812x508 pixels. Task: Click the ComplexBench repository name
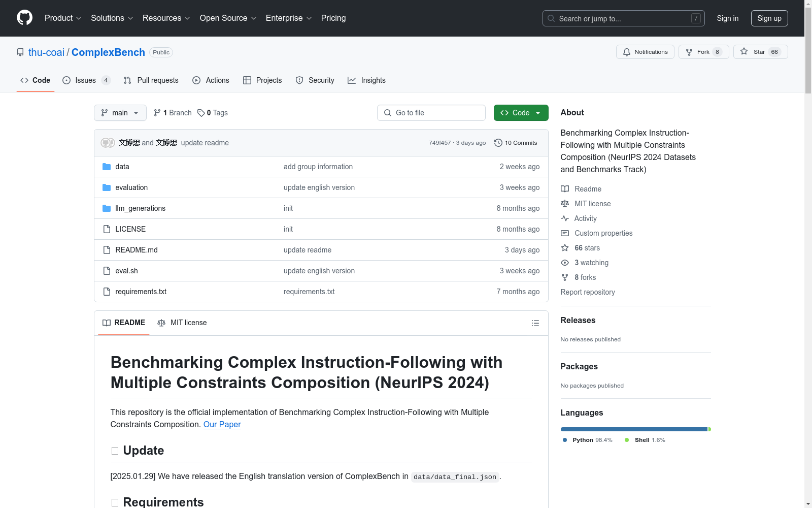point(108,52)
